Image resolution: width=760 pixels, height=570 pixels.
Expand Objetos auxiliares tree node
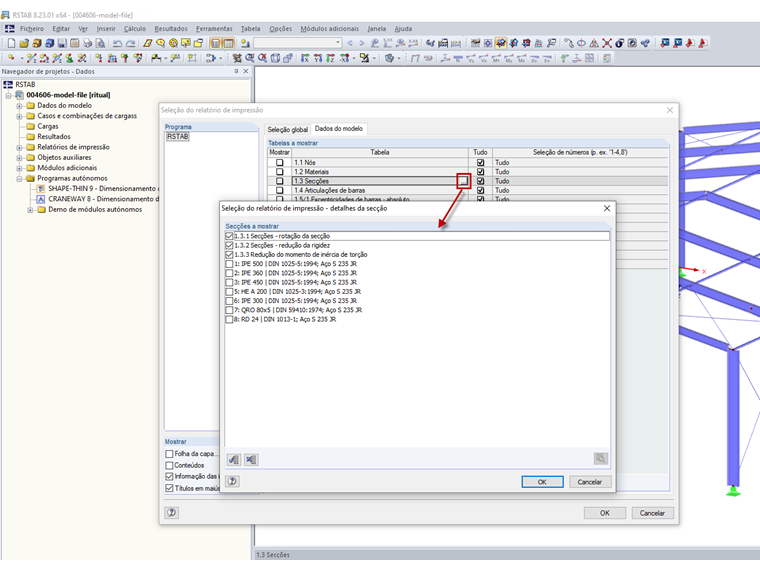pyautogui.click(x=19, y=158)
